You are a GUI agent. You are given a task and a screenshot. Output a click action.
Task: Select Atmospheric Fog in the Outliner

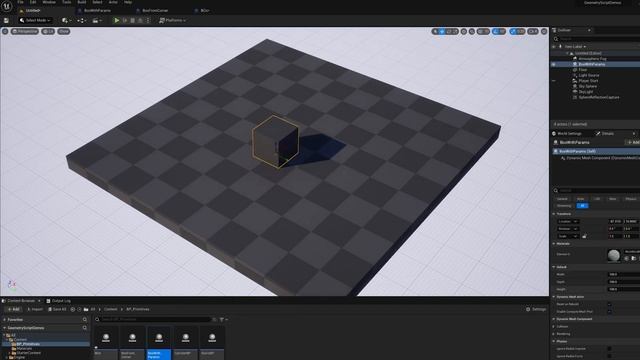pos(592,59)
